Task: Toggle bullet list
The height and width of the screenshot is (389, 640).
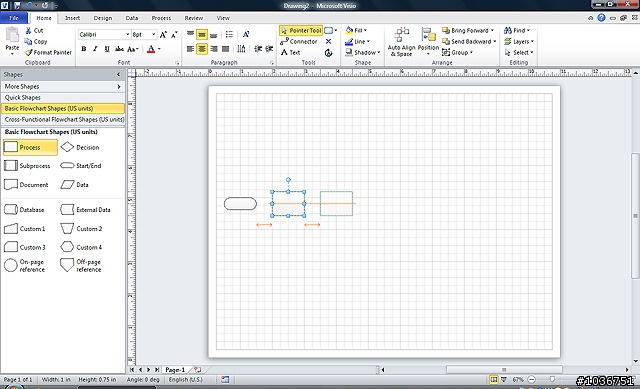Action: 229,35
